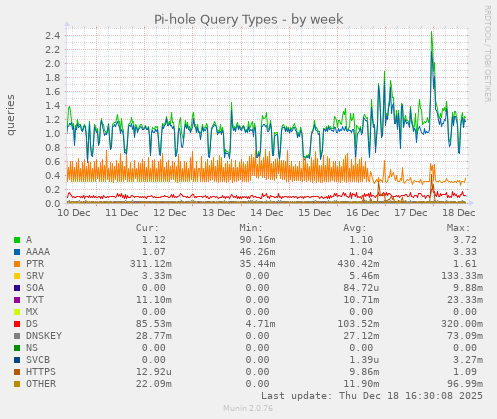
Task: Click the green A legend color swatch
Action: [x=17, y=240]
